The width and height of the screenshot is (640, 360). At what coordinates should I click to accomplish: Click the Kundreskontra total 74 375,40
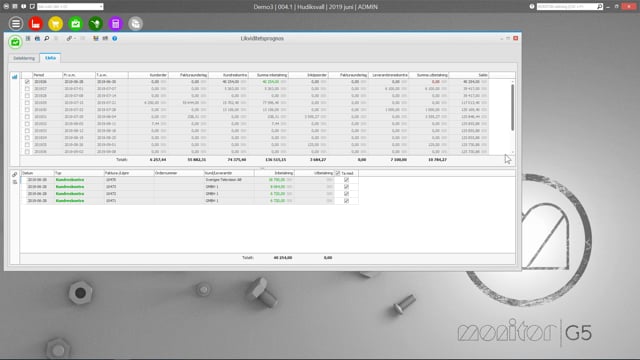[237, 160]
